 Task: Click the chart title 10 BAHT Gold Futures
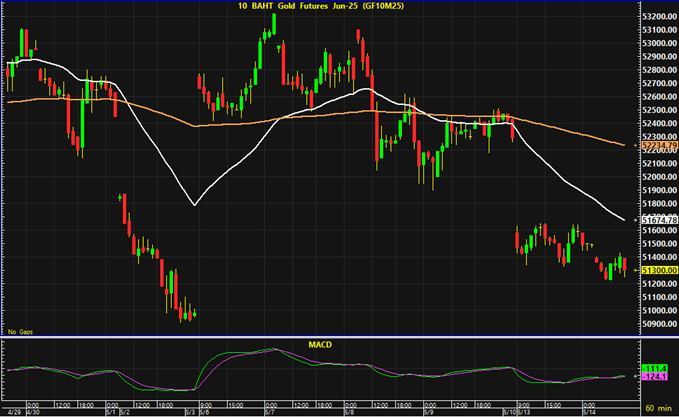(318, 8)
